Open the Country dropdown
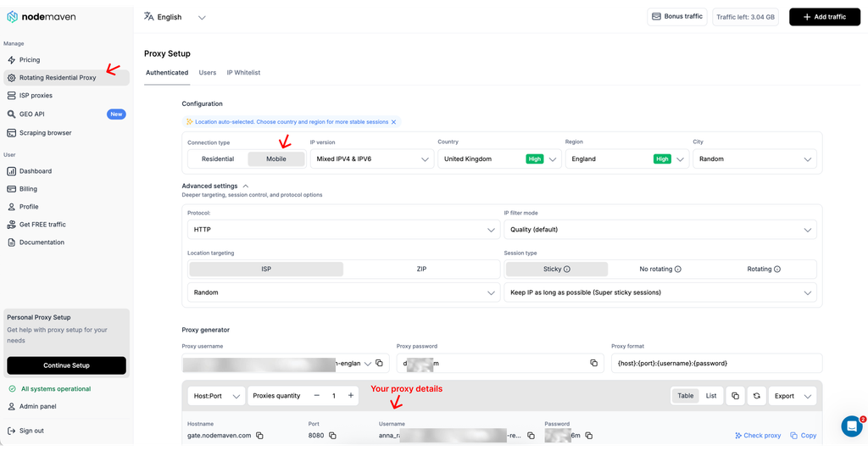Screen dimensions: 868x451 [499, 159]
